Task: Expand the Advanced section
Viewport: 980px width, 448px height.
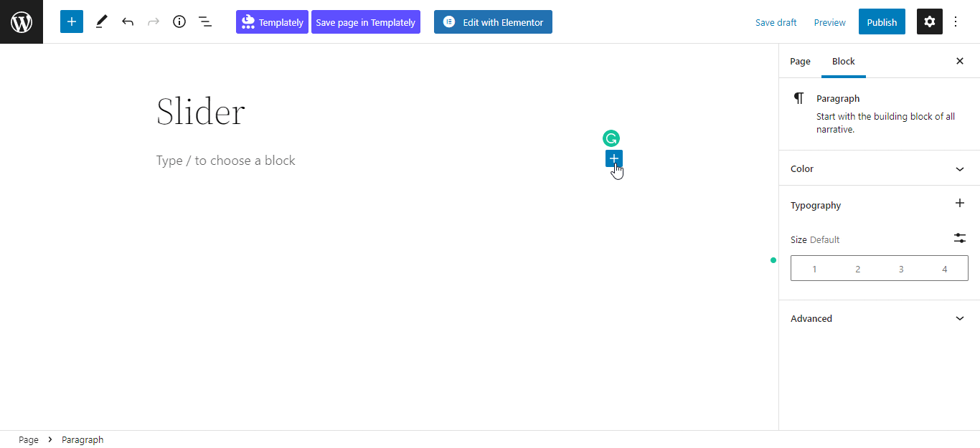Action: pos(880,318)
